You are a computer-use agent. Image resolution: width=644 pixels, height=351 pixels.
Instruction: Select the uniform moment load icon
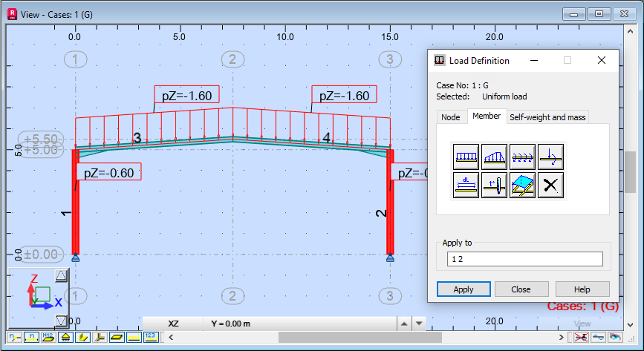click(522, 157)
